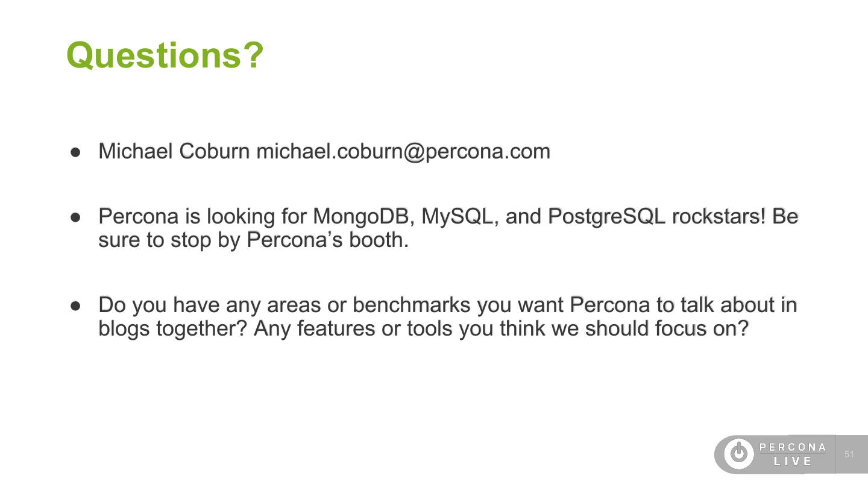Image resolution: width=868 pixels, height=488 pixels.
Task: Click the bullet dot before 'Percona is looking'
Action: click(x=75, y=217)
